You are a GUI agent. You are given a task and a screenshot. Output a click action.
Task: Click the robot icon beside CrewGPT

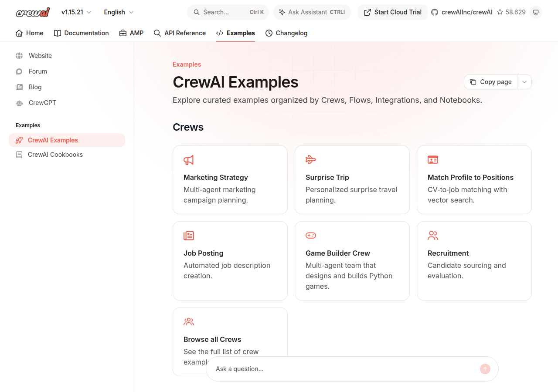point(19,103)
